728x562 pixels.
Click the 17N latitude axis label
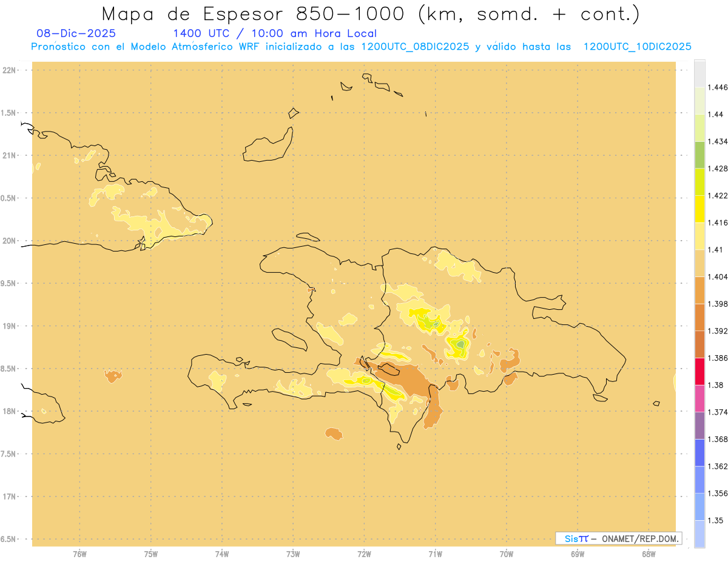click(x=10, y=497)
